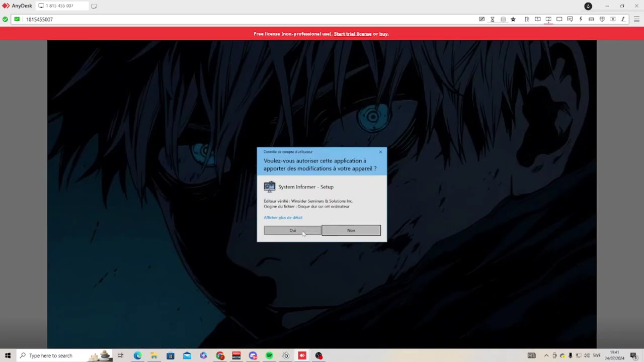Viewport: 644px width, 362px height.
Task: Open a new AnyDesk session tab
Action: (x=94, y=6)
